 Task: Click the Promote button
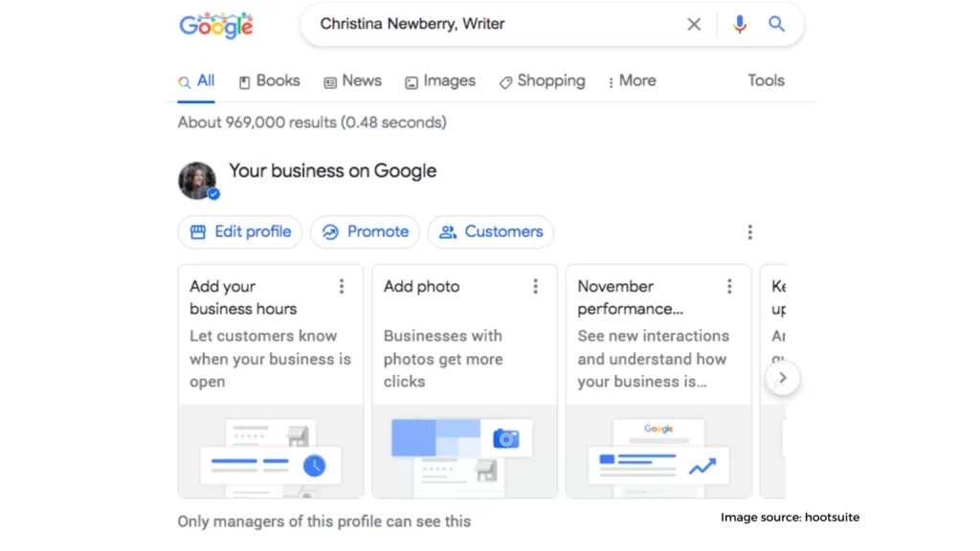click(x=365, y=231)
